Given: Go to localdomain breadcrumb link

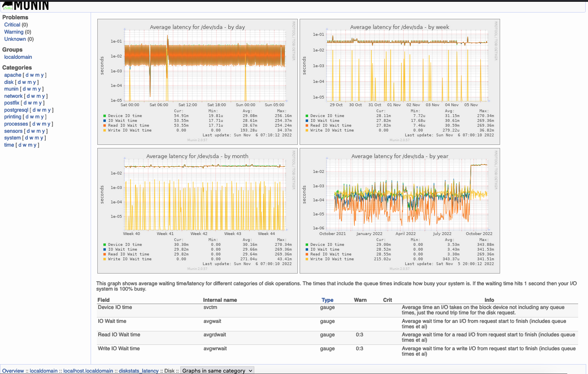Looking at the screenshot, I should point(44,371).
